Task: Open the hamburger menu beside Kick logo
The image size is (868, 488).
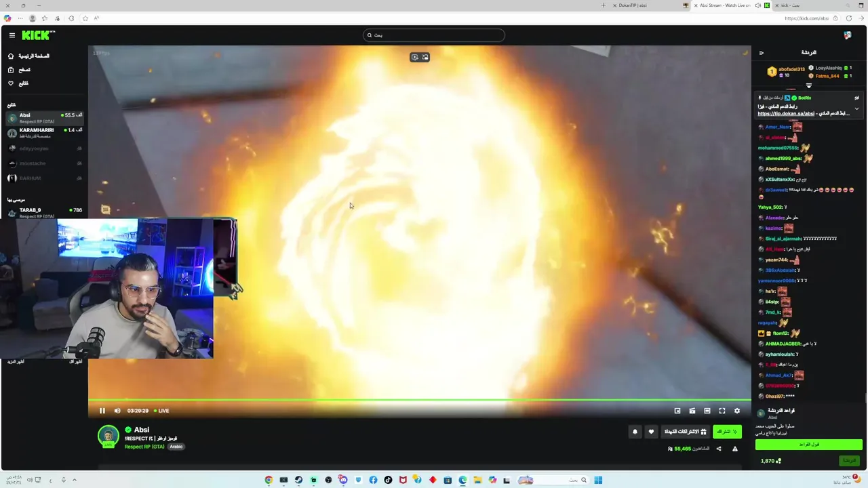Action: pyautogui.click(x=12, y=35)
